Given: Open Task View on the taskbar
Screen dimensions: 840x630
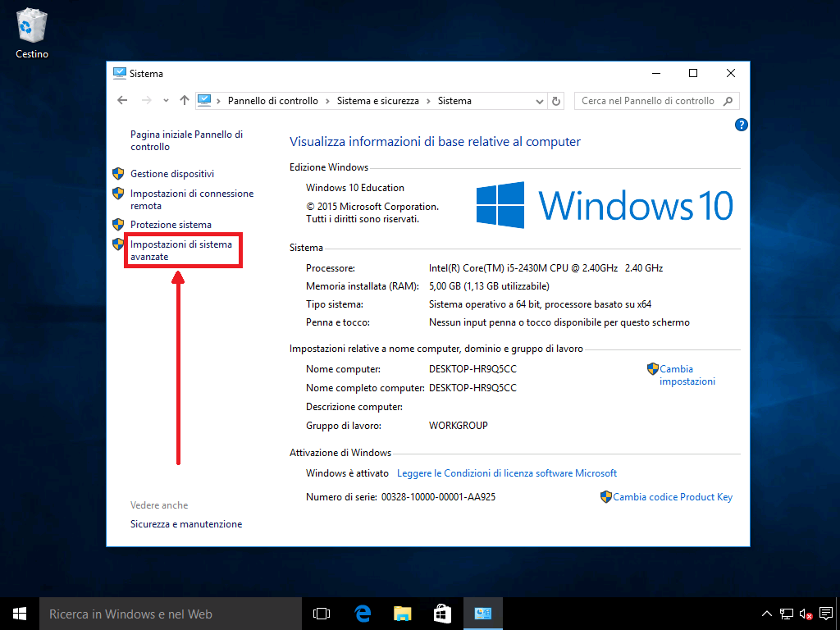Looking at the screenshot, I should tap(322, 614).
